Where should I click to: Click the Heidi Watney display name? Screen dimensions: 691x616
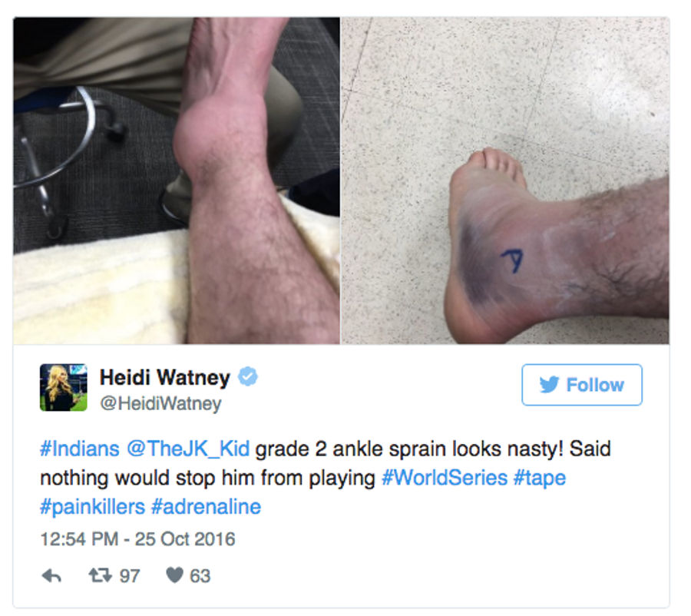165,377
